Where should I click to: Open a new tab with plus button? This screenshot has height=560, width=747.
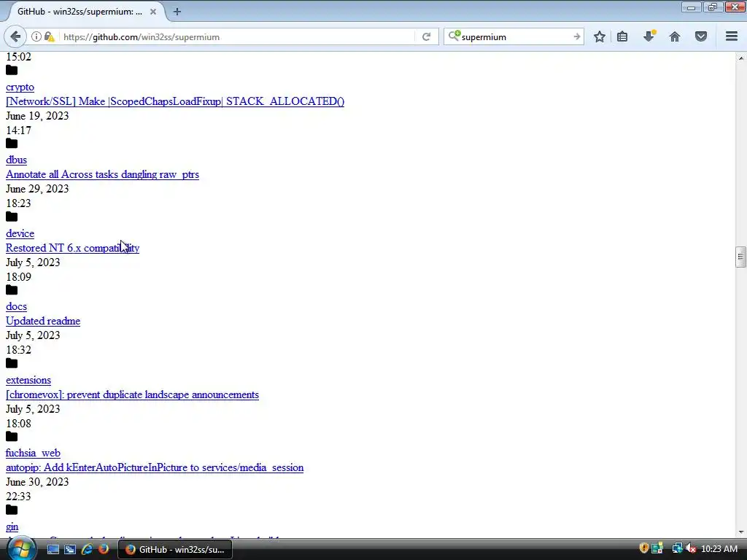pos(177,12)
